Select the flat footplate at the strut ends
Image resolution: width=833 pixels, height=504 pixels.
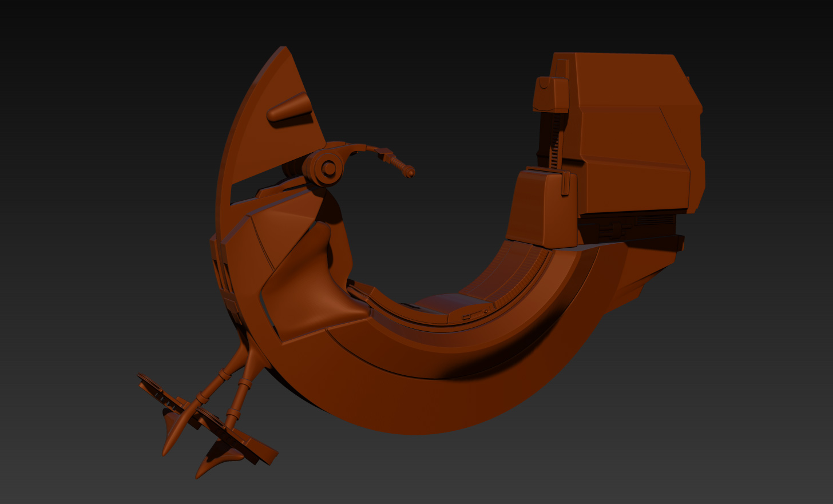pyautogui.click(x=208, y=420)
